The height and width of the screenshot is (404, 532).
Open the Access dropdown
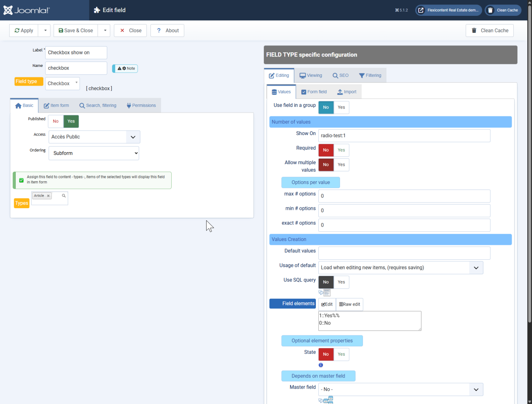point(94,137)
